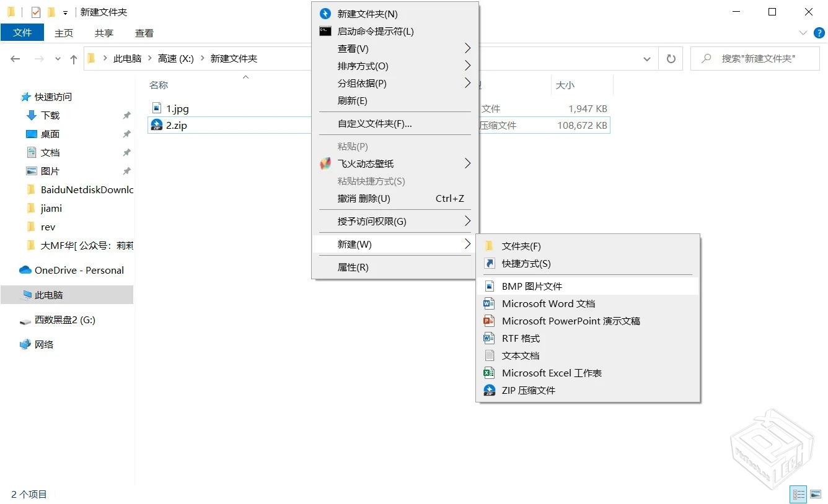The height and width of the screenshot is (504, 828).
Task: Click the 网络 network icon in sidebar
Action: tap(25, 344)
